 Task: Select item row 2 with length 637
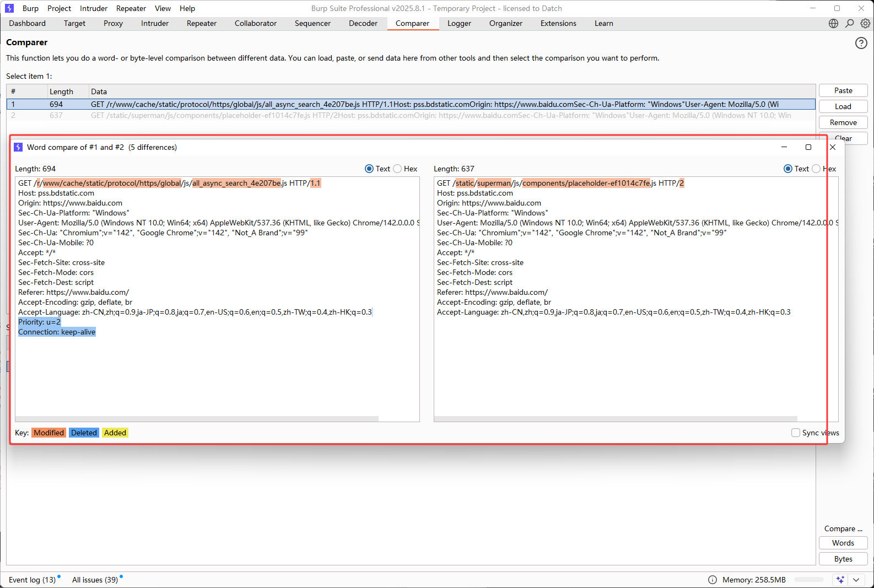411,115
